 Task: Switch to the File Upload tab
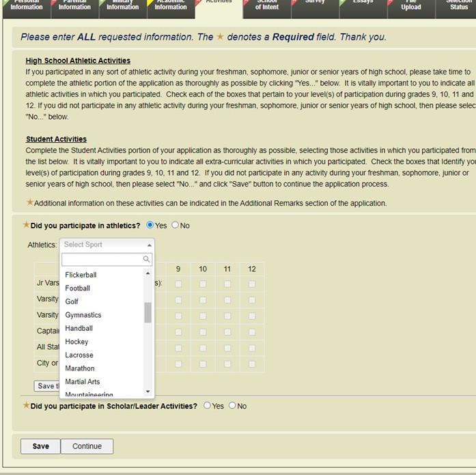click(410, 7)
